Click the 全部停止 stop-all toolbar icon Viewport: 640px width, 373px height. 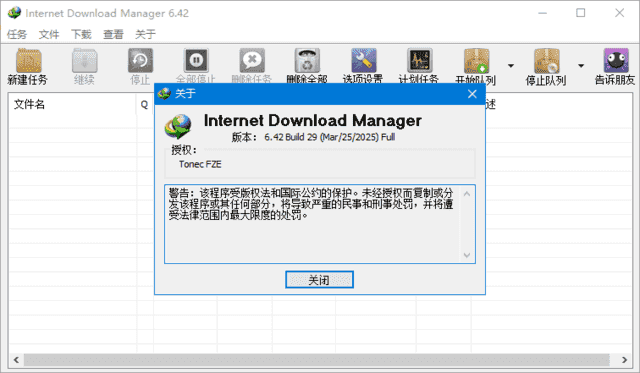[196, 61]
